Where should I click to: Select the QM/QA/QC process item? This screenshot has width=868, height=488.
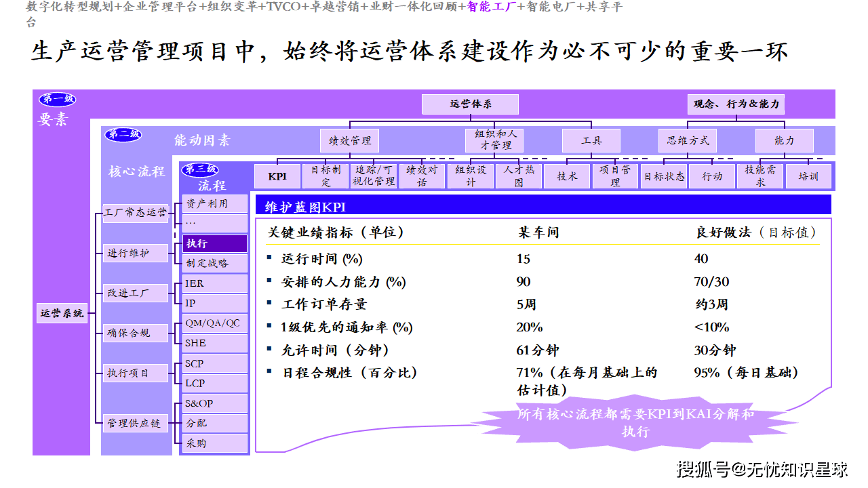[x=216, y=323]
